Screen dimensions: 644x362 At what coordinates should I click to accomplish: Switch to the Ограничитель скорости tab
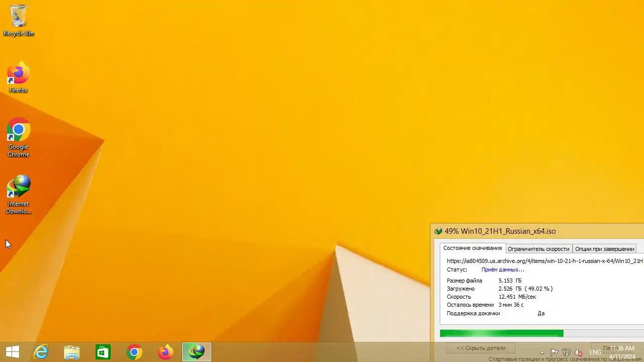(538, 249)
